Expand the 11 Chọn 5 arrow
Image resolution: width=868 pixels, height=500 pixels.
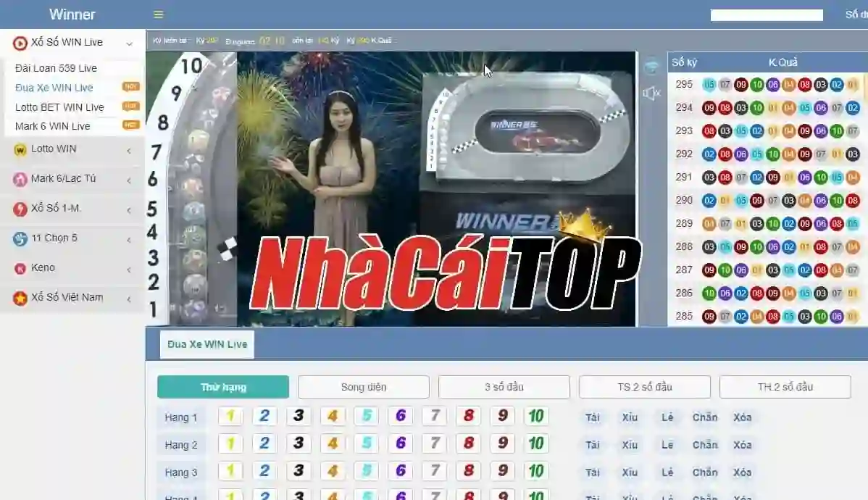point(129,240)
